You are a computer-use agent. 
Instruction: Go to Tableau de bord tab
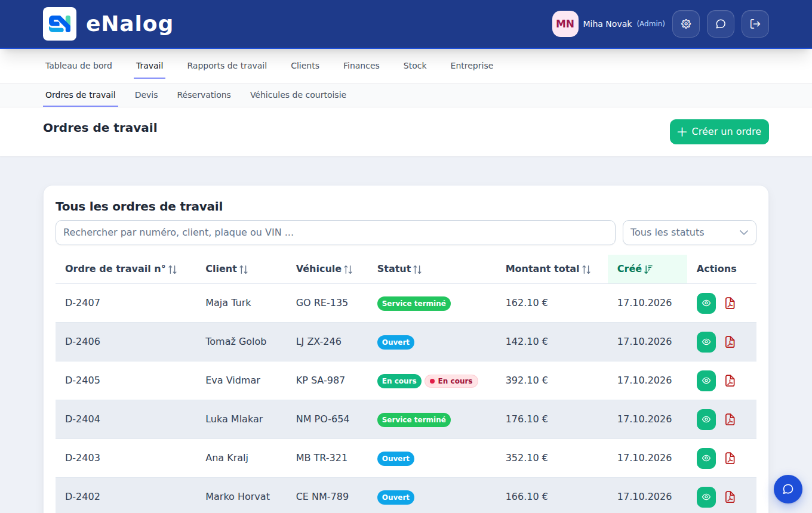tap(79, 66)
